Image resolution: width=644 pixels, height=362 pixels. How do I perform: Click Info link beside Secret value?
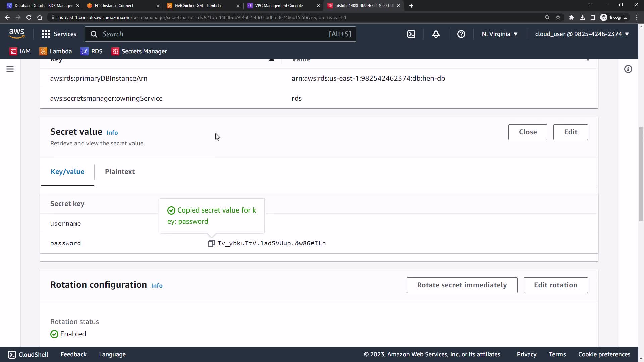click(x=112, y=133)
